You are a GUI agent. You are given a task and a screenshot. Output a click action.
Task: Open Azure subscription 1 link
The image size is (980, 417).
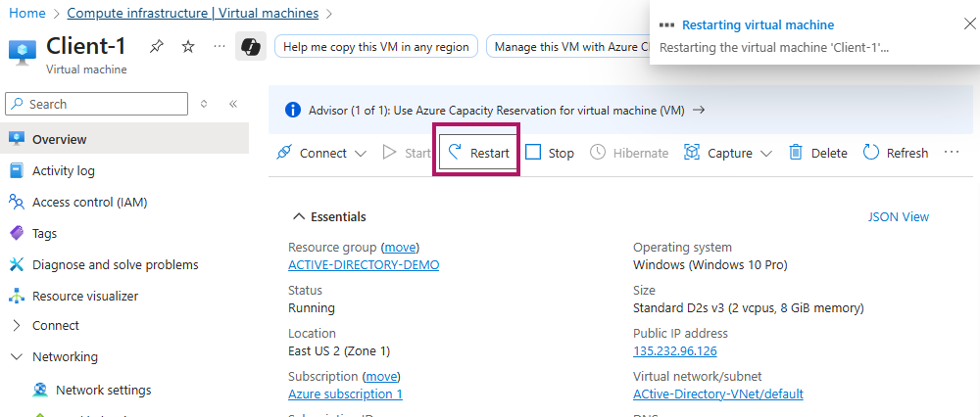pos(345,394)
